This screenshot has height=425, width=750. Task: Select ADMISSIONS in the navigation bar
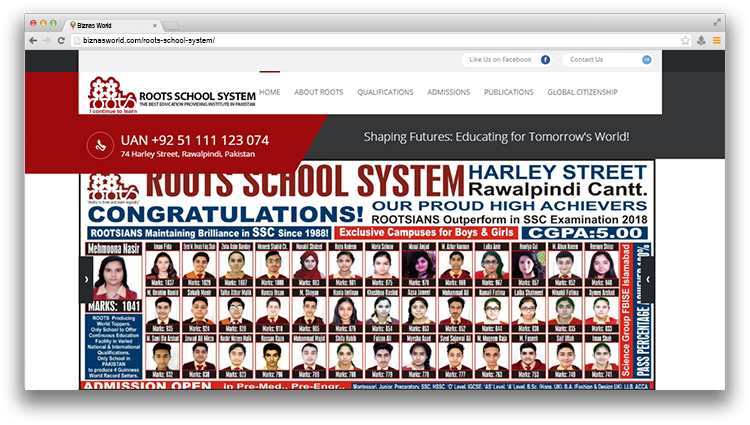pyautogui.click(x=448, y=92)
